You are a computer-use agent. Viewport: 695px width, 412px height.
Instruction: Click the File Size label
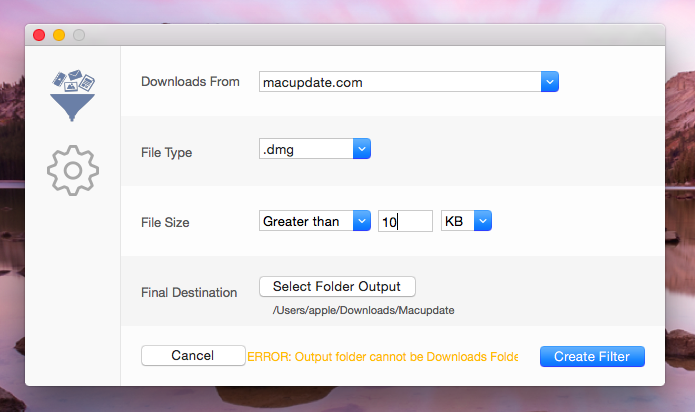tap(165, 222)
